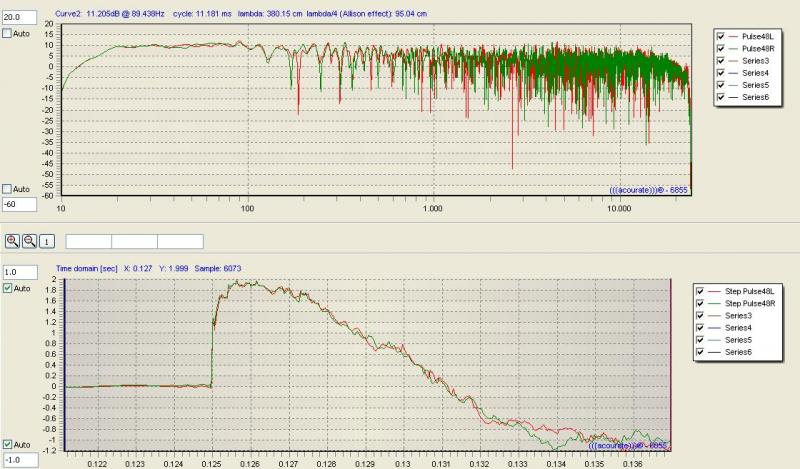Uncheck Series4 in the time domain legend
The width and height of the screenshot is (800, 469).
click(700, 328)
